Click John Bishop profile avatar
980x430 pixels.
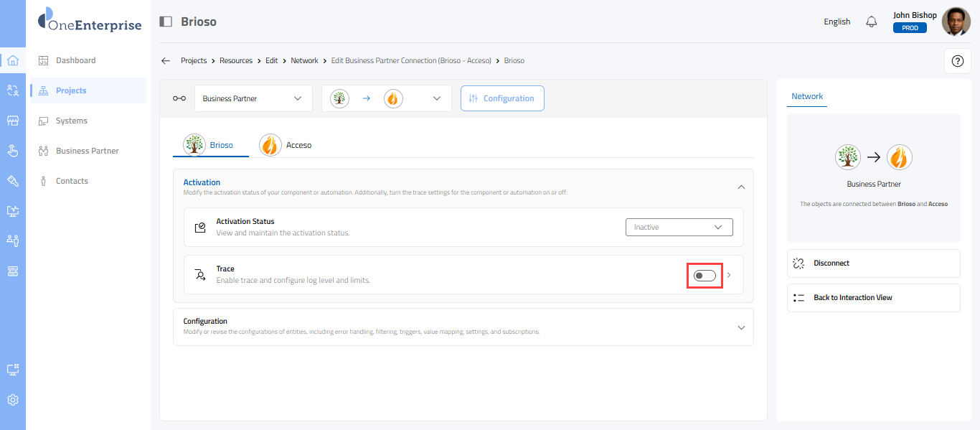pos(956,22)
